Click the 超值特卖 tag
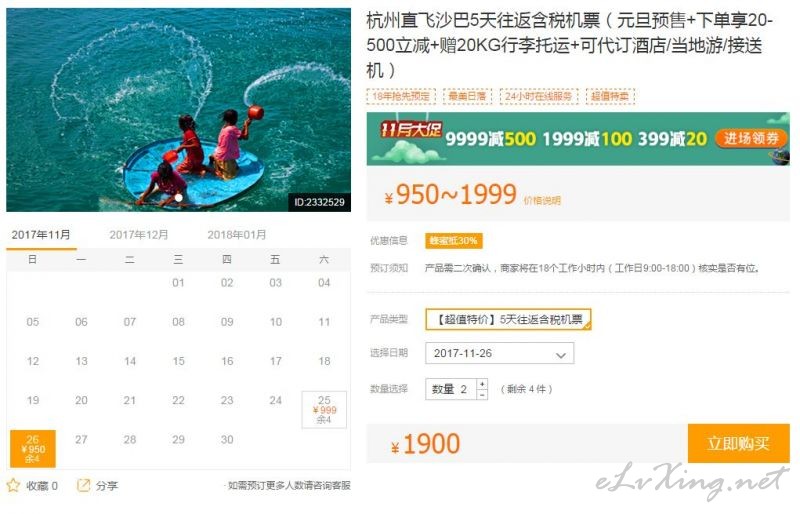800x514 pixels. click(610, 96)
